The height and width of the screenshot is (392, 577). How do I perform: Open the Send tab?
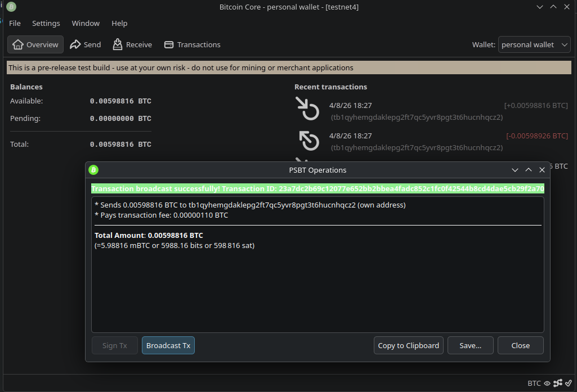point(86,44)
